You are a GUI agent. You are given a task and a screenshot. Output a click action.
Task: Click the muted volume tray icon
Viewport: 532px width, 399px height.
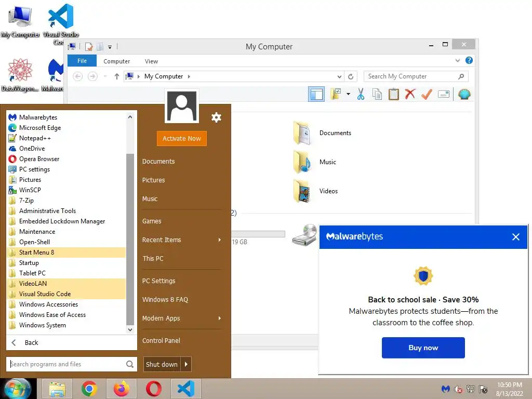(458, 389)
